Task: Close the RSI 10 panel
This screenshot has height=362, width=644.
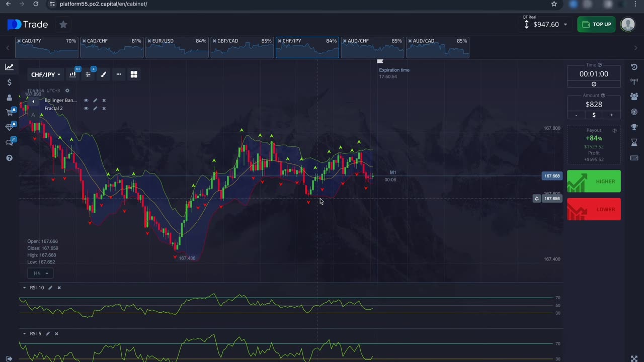Action: pyautogui.click(x=59, y=288)
